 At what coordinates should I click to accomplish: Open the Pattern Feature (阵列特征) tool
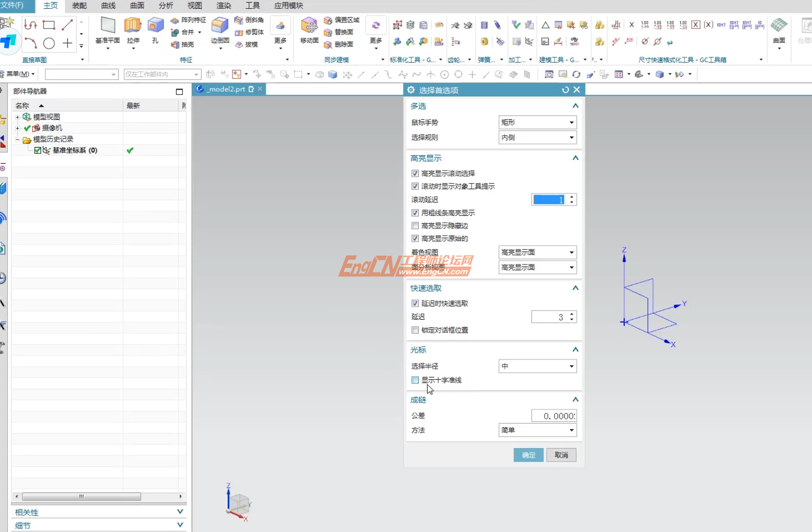188,20
